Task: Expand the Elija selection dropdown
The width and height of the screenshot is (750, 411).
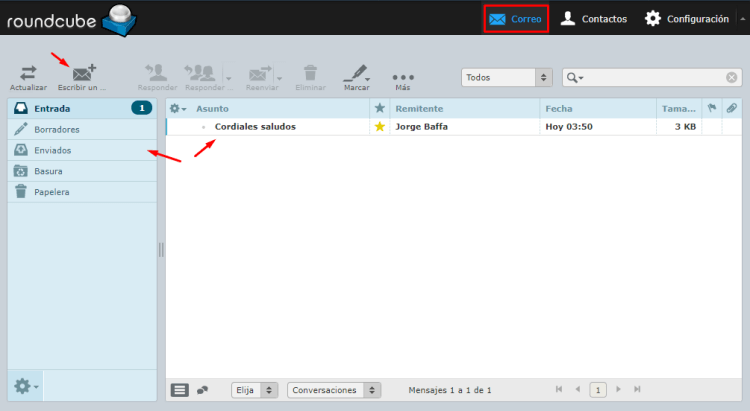Action: tap(255, 390)
